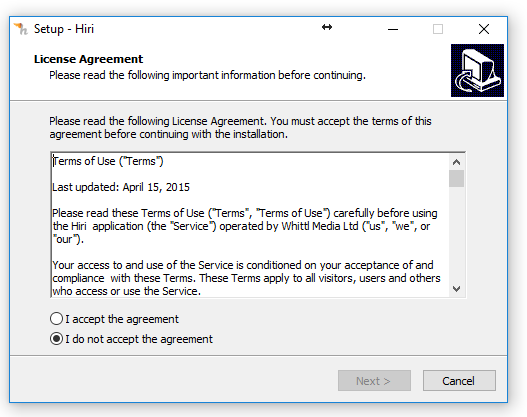Minimize the Setup - Hiri window
This screenshot has height=417, width=527.
point(393,29)
